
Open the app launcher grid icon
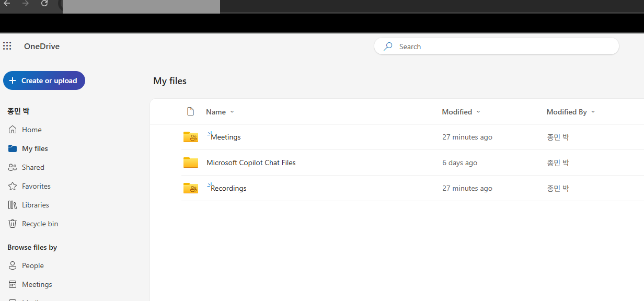tap(7, 46)
